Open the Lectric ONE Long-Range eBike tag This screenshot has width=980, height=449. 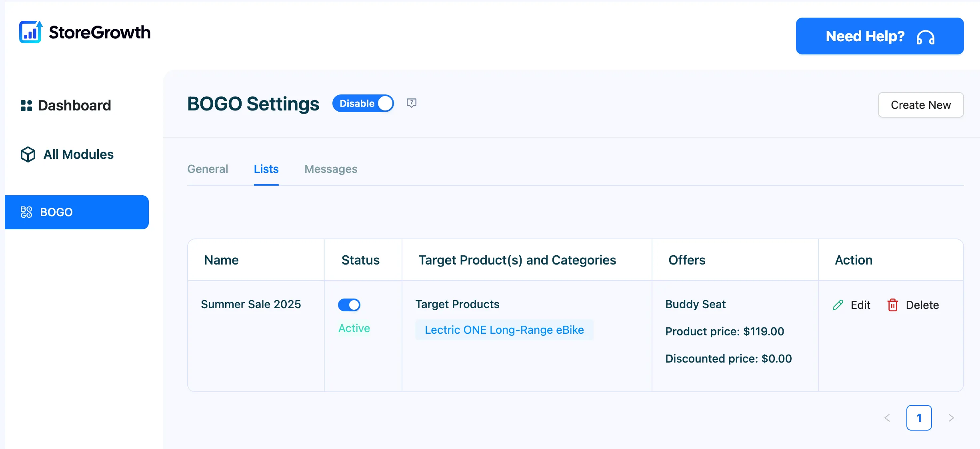click(x=504, y=330)
